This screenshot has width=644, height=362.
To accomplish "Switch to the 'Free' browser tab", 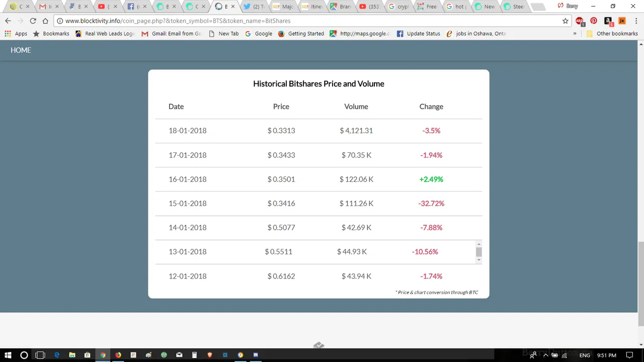I will click(x=428, y=7).
